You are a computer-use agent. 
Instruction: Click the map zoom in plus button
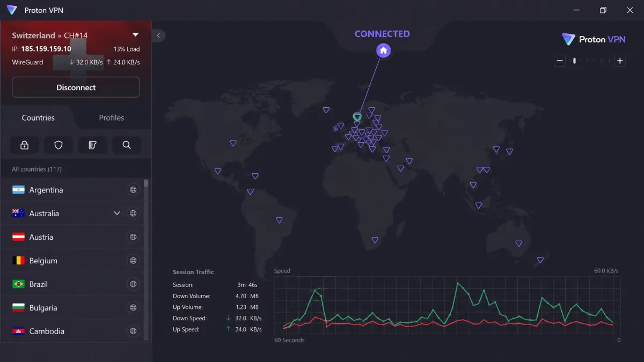pos(620,61)
